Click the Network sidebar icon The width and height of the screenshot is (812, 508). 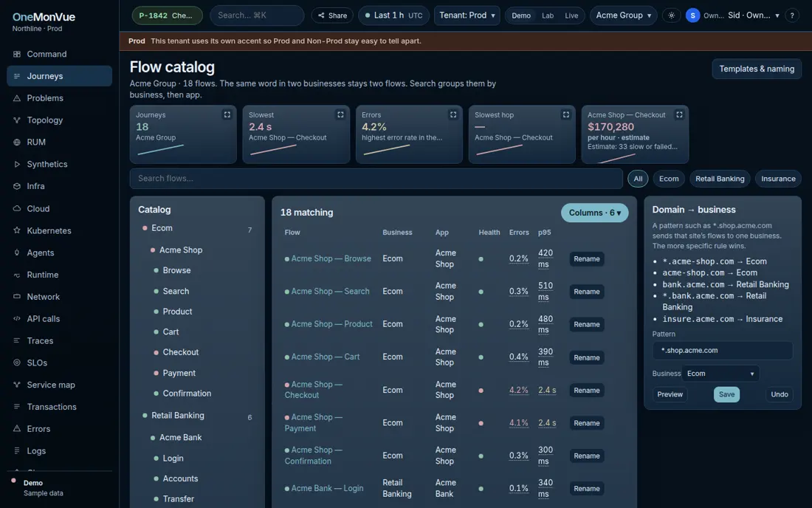pyautogui.click(x=16, y=297)
